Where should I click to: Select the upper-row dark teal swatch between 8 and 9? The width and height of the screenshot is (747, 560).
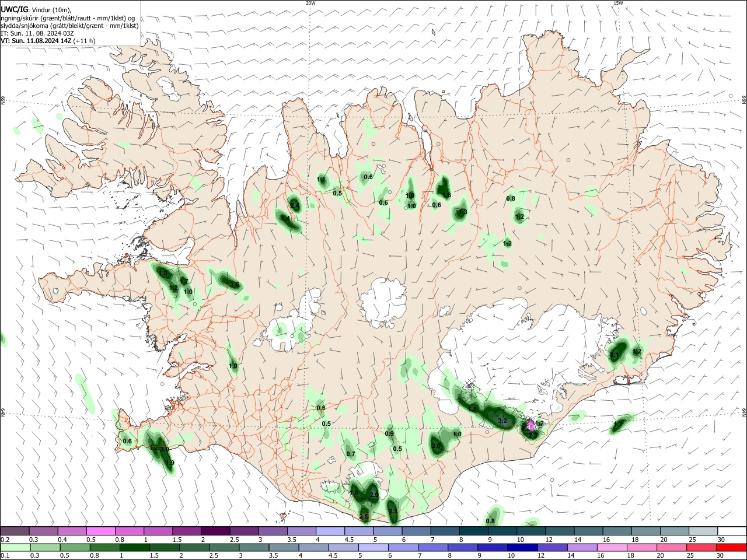(x=473, y=531)
